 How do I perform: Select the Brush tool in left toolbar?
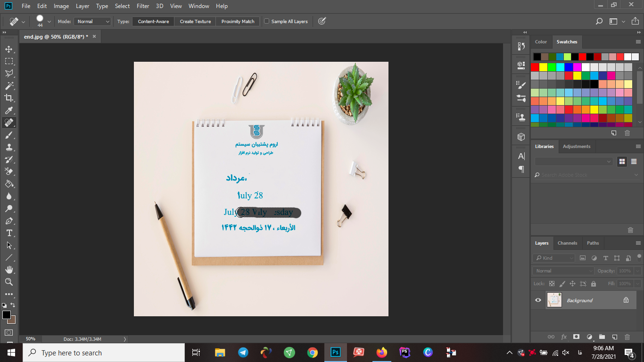pos(8,135)
